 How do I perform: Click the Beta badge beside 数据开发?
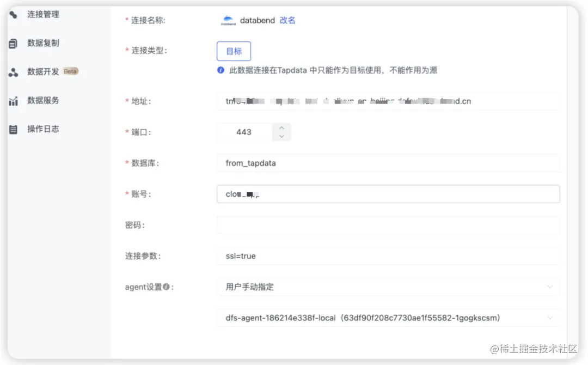pyautogui.click(x=70, y=71)
